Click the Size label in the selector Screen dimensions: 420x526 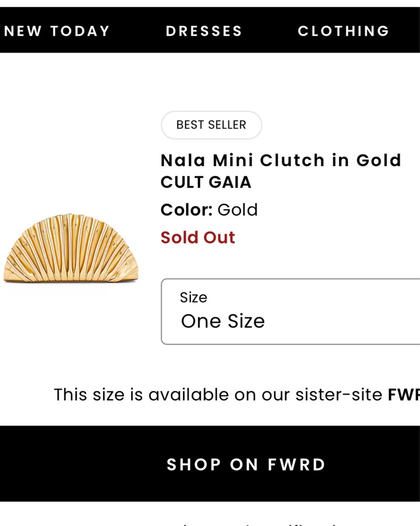193,298
